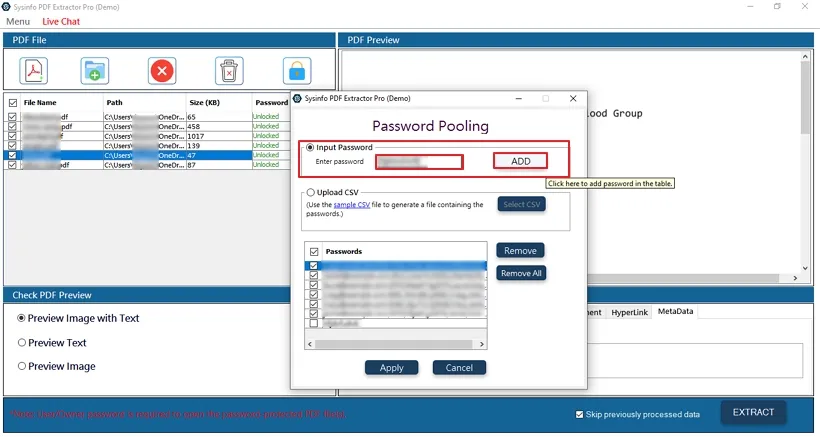
Task: Choose Preview Image with Text option
Action: click(x=21, y=318)
